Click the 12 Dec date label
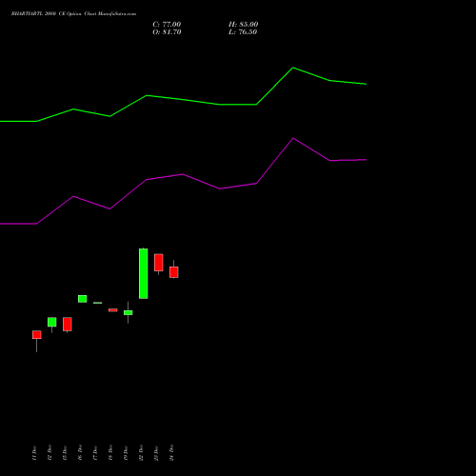The image size is (476, 476). (50, 453)
